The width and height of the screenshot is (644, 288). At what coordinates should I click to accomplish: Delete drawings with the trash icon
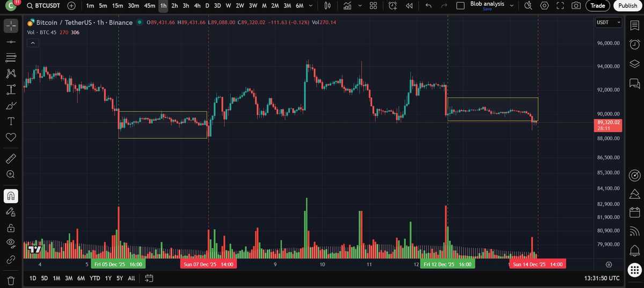(11, 280)
